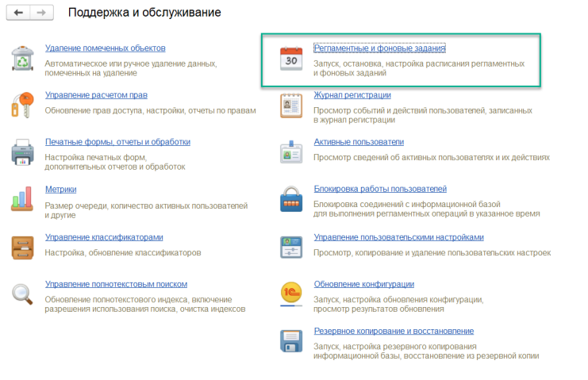Image resolution: width=588 pixels, height=380 pixels.
Task: Open Резервное копирование и восстановление link
Action: 394,331
